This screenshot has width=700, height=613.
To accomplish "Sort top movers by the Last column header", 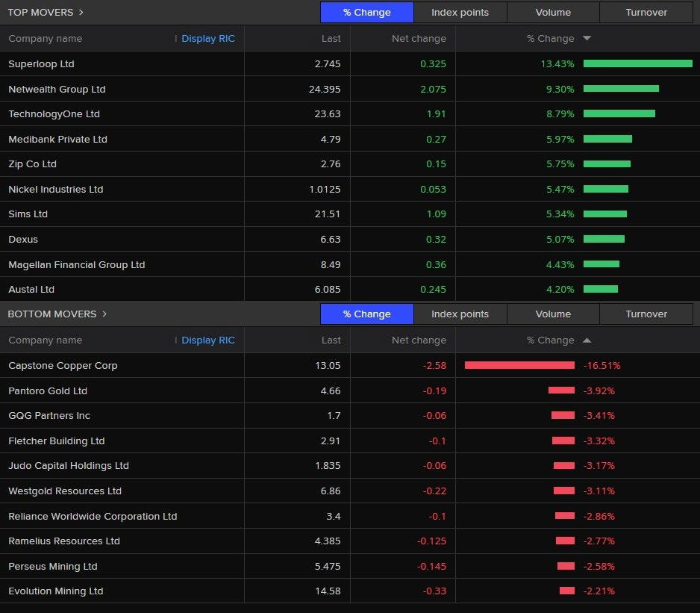I will [x=331, y=38].
